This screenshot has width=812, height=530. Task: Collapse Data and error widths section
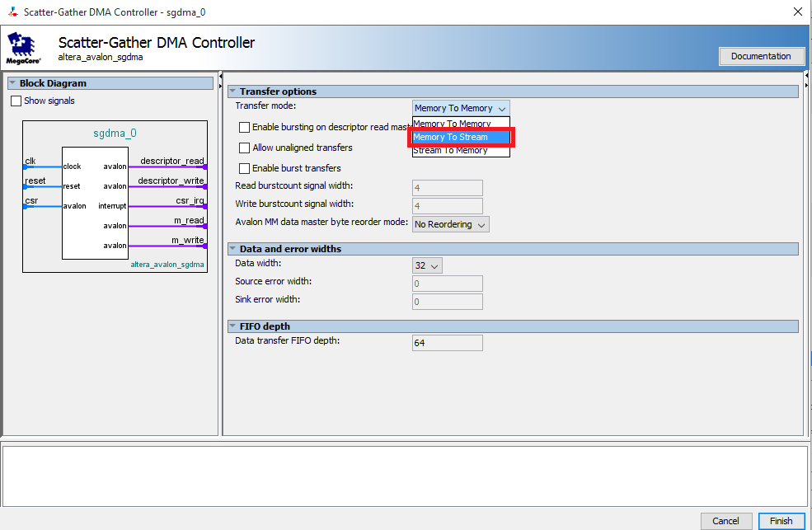pyautogui.click(x=232, y=248)
